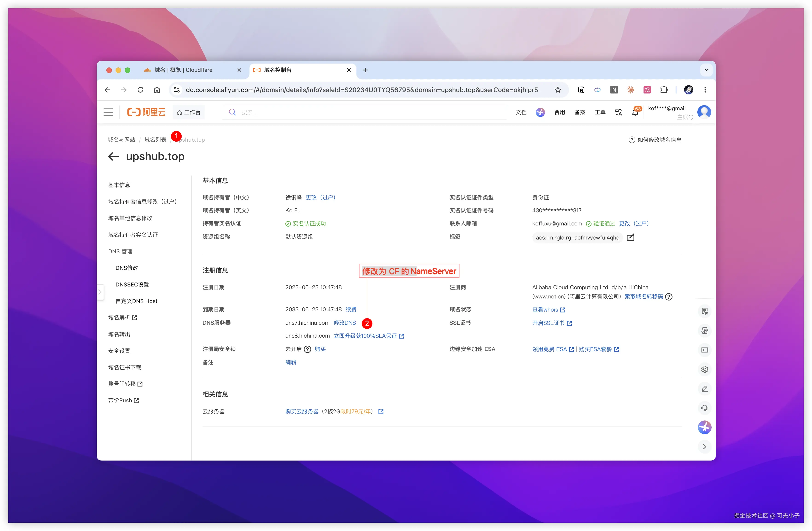812x531 pixels.
Task: Open 域名其他信息修改 menu item
Action: [x=130, y=218]
